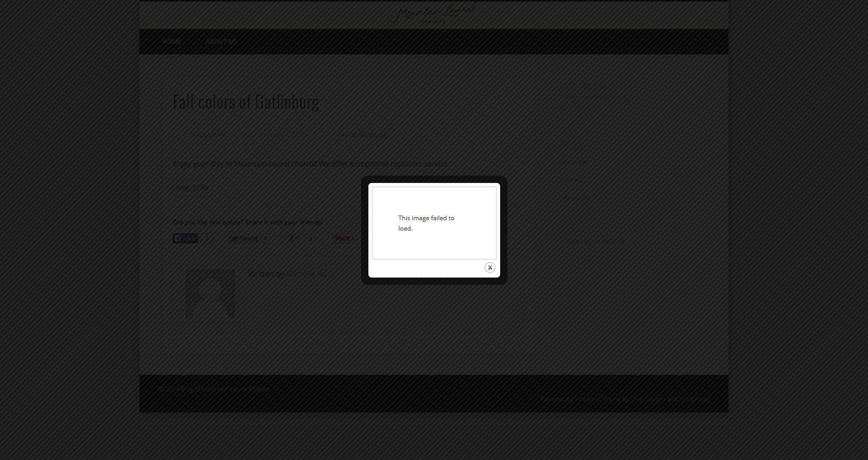Open the One Designs footer link
The width and height of the screenshot is (868, 460).
point(648,399)
